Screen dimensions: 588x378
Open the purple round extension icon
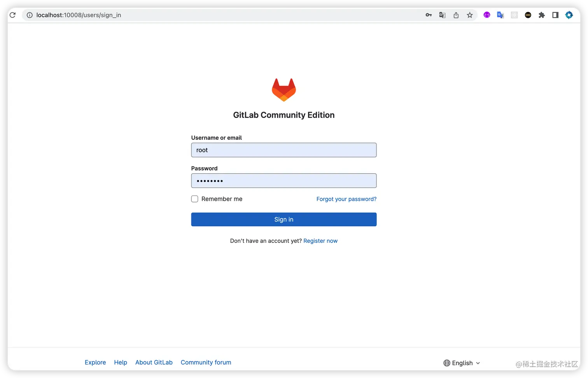487,15
